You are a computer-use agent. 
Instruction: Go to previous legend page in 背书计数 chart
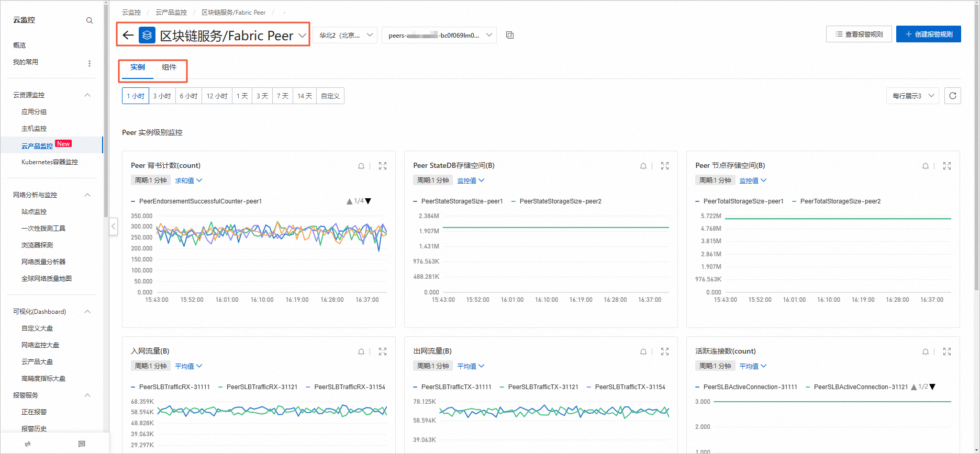click(350, 201)
